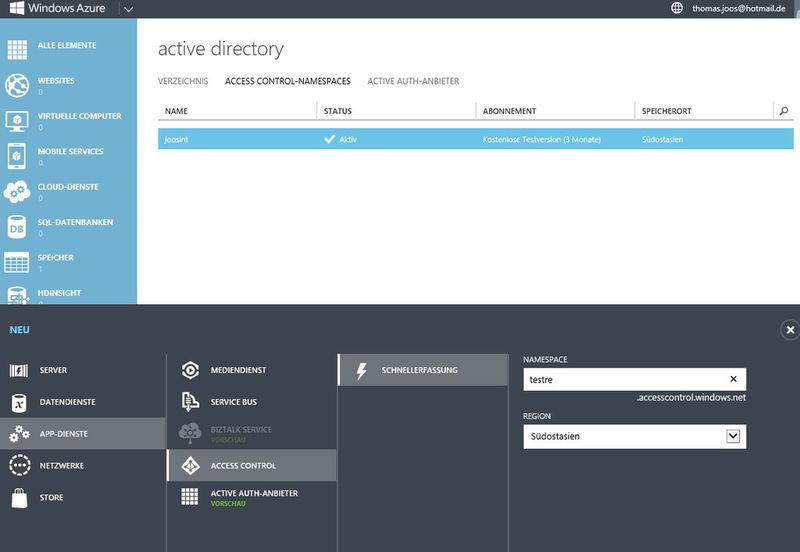Click the table search magnifier icon
The width and height of the screenshot is (800, 552).
tap(784, 111)
